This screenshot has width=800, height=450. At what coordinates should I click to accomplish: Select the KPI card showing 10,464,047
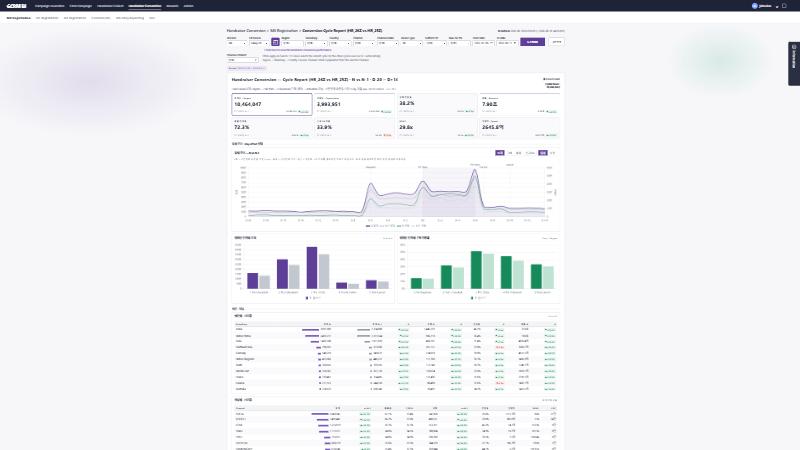coord(272,104)
